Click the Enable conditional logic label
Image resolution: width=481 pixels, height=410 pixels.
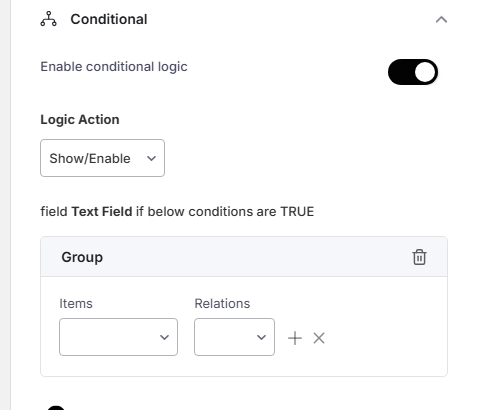pyautogui.click(x=114, y=67)
